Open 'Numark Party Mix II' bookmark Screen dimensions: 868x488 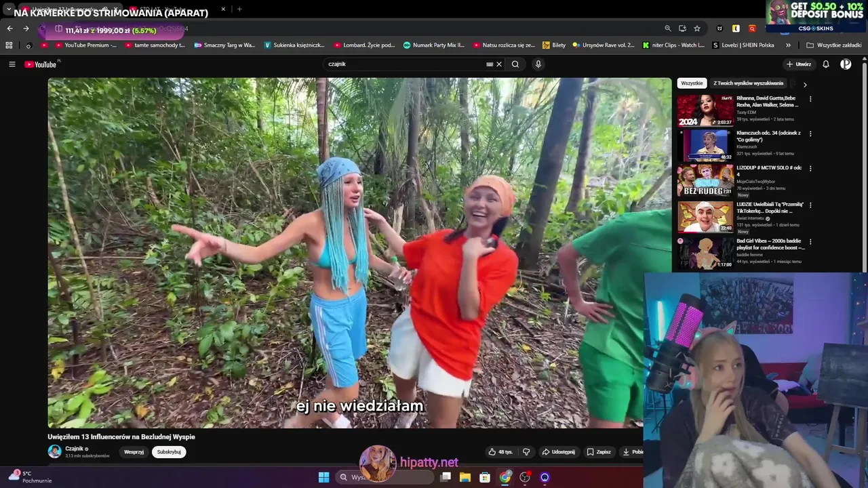[x=434, y=45]
